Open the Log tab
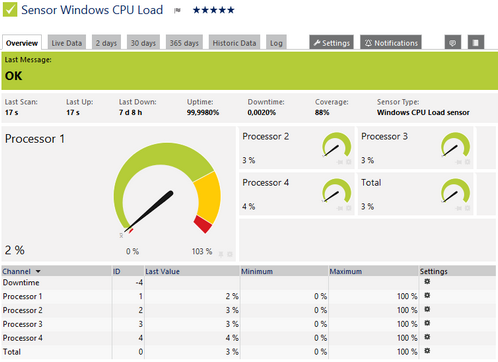This screenshot has width=498, height=362. pyautogui.click(x=276, y=43)
